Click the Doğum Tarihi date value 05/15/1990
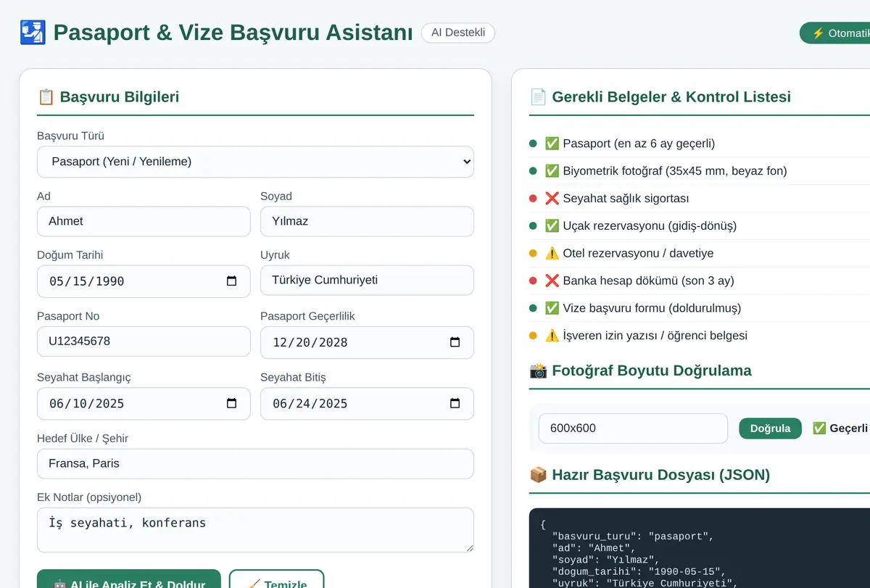The image size is (870, 588). click(x=86, y=281)
